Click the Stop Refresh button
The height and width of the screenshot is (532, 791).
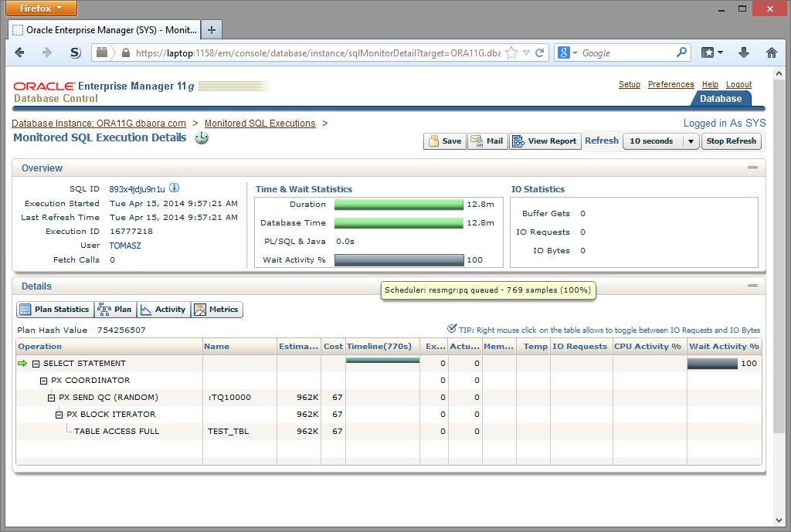[x=731, y=141]
